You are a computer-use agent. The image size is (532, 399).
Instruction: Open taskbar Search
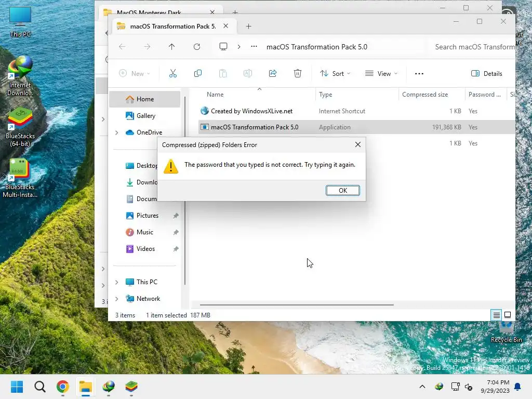pyautogui.click(x=39, y=387)
